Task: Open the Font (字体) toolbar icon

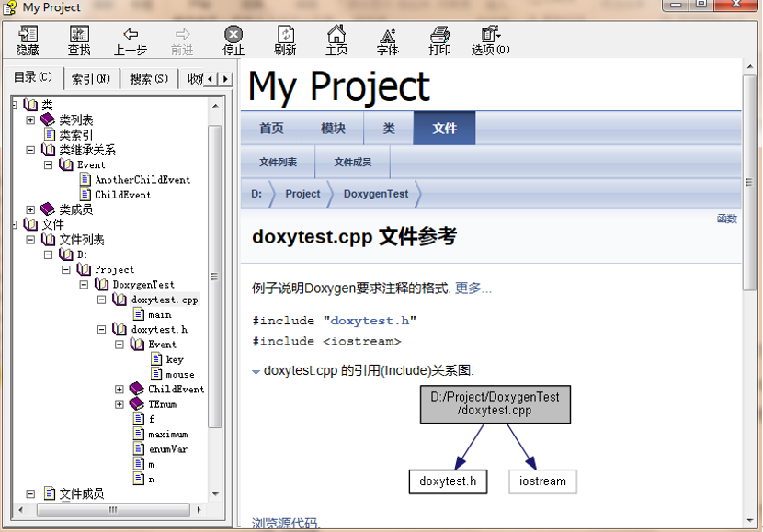Action: (x=388, y=35)
